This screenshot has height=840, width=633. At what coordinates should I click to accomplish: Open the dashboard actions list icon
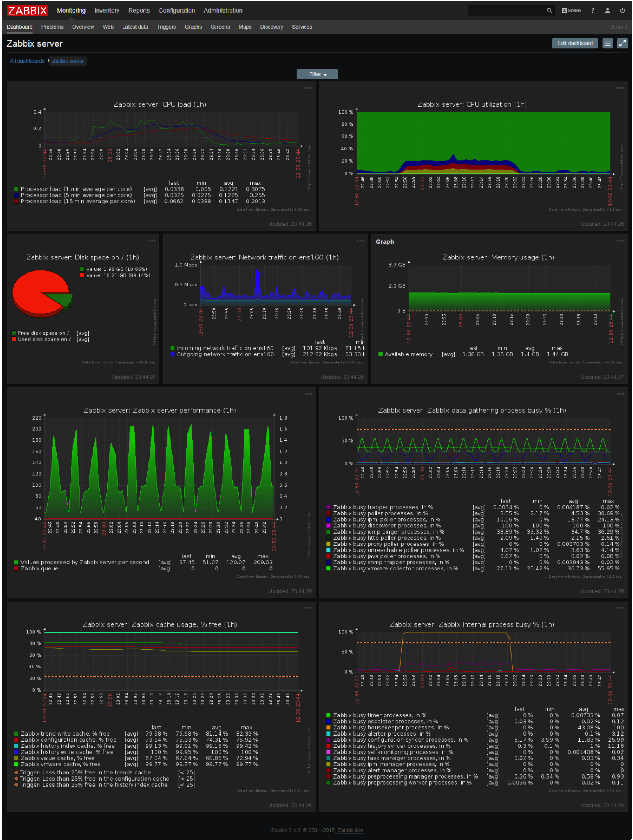click(x=608, y=43)
